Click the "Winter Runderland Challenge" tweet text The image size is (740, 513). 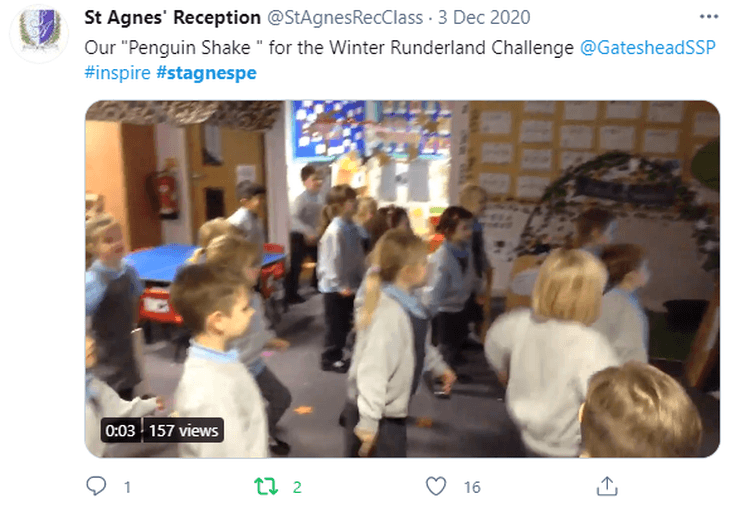pyautogui.click(x=451, y=48)
